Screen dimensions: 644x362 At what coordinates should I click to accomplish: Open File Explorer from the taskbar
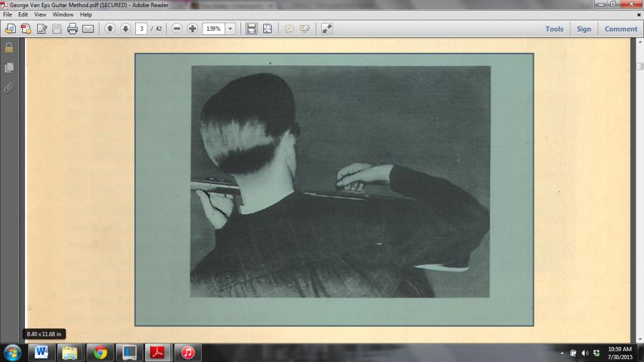pos(70,353)
